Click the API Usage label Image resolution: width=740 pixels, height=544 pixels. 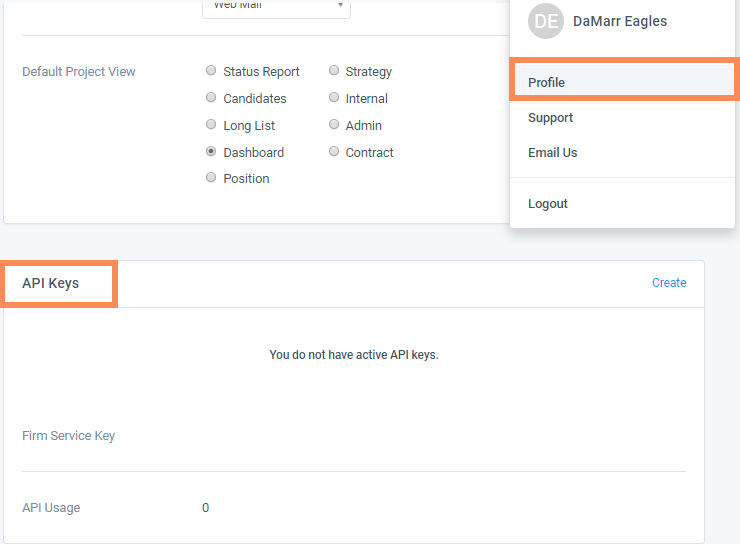click(x=51, y=508)
